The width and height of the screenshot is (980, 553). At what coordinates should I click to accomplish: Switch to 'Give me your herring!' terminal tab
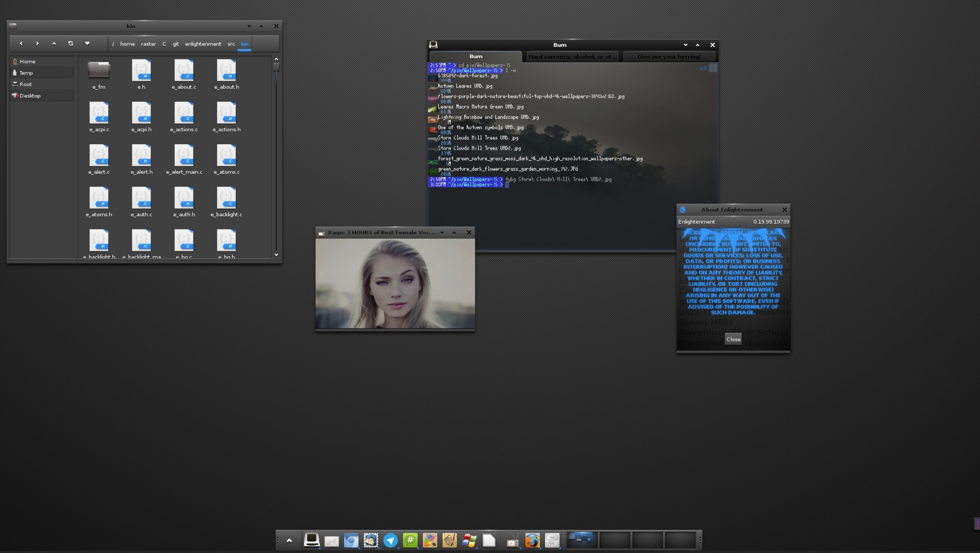[x=669, y=57]
